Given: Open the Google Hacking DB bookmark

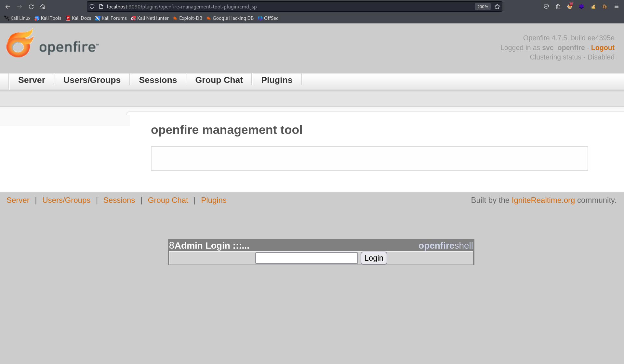Looking at the screenshot, I should coord(230,18).
